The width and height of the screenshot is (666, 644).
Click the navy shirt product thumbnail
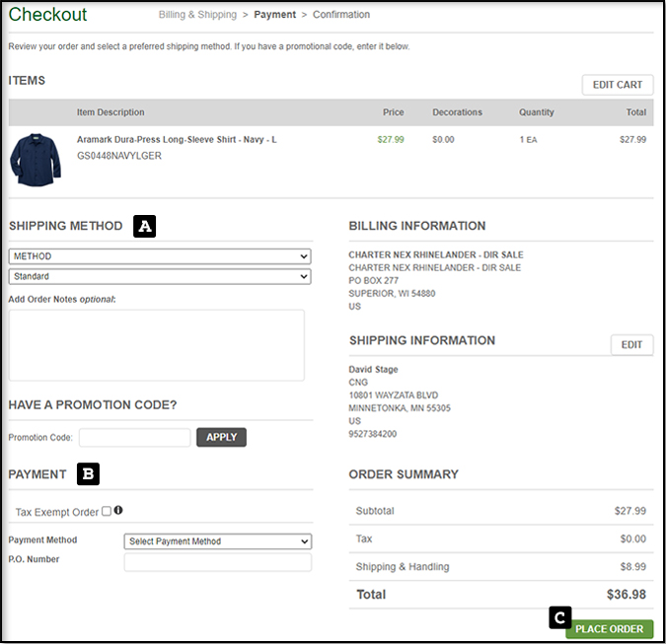tap(35, 160)
